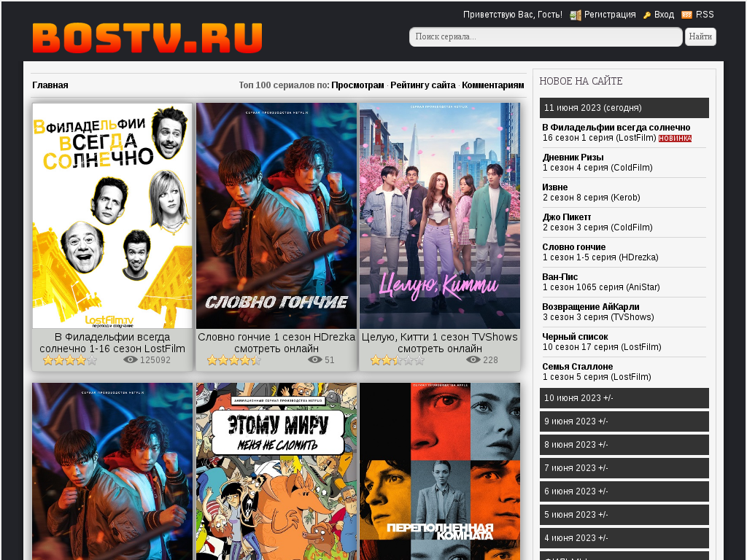Click the text 1 сезон 4 серия (ColdFilm)
Viewport: 747px width, 560px height.
597,168
